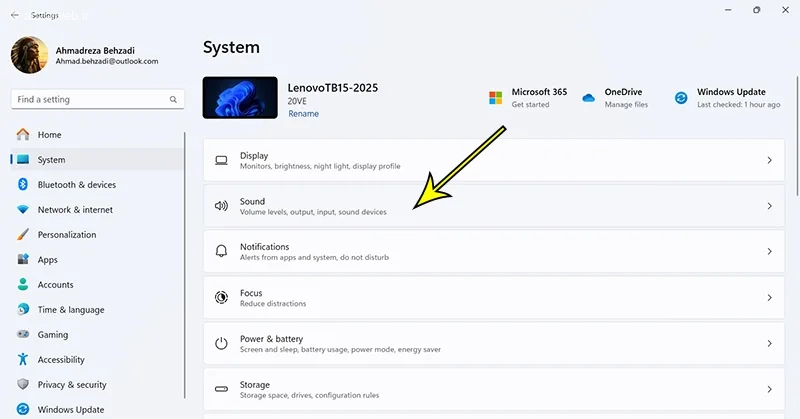Expand the Notifications row chevron

pyautogui.click(x=768, y=252)
